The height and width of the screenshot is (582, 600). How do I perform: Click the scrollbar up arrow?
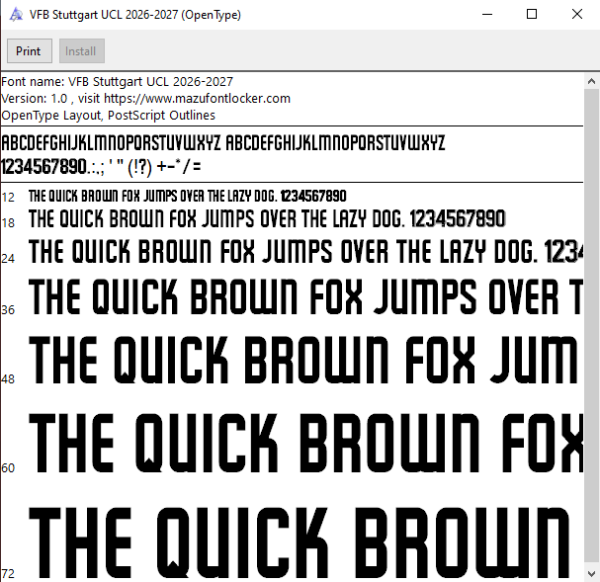[591, 81]
